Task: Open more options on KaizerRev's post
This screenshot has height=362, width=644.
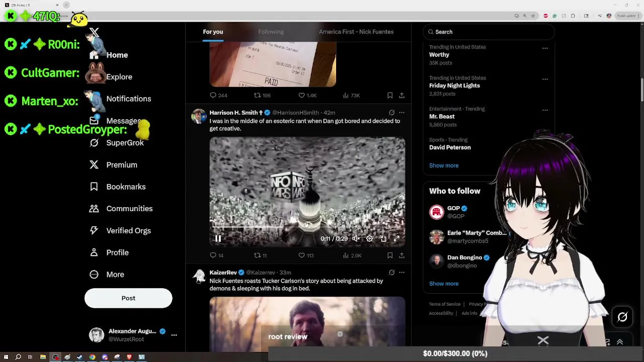Action: tap(401, 273)
